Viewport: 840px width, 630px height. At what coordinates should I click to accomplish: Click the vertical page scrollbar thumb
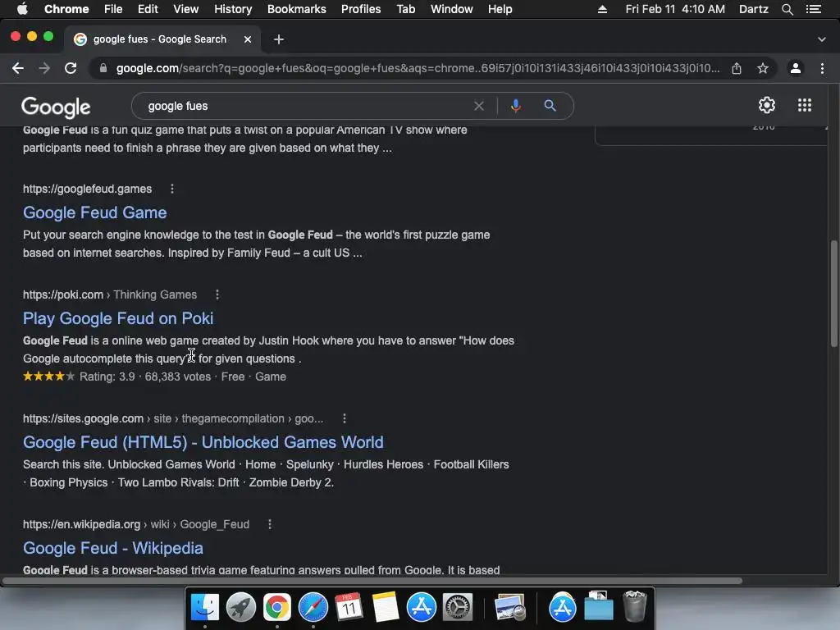point(833,294)
